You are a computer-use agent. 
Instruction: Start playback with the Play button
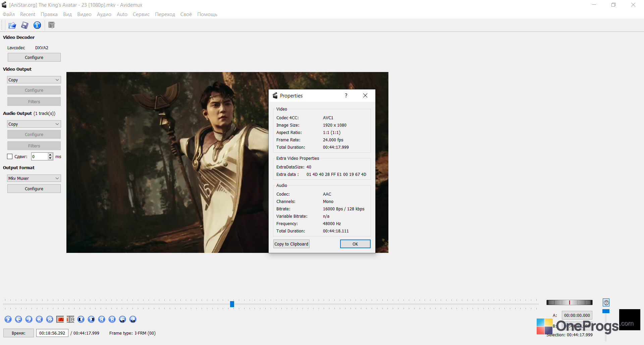[8, 319]
